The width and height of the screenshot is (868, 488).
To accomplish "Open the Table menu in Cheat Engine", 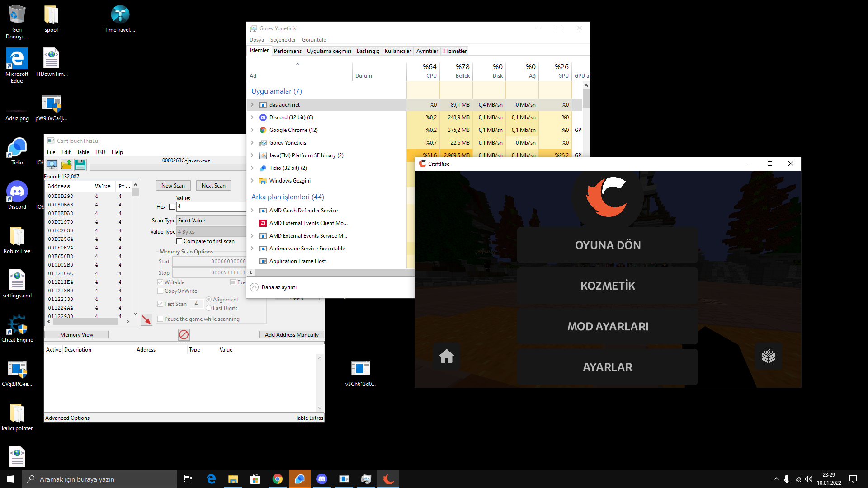I will [83, 152].
